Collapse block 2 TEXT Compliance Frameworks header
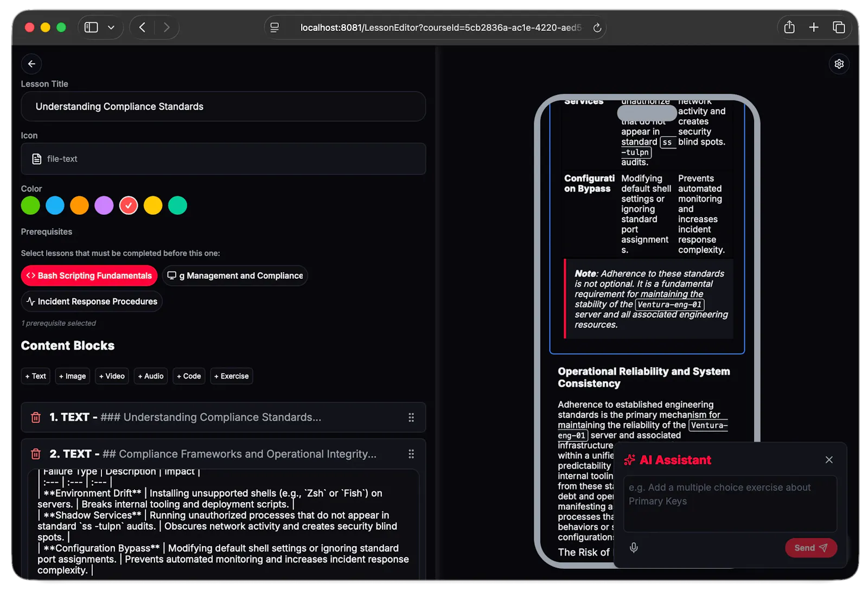This screenshot has width=868, height=591. pyautogui.click(x=224, y=454)
